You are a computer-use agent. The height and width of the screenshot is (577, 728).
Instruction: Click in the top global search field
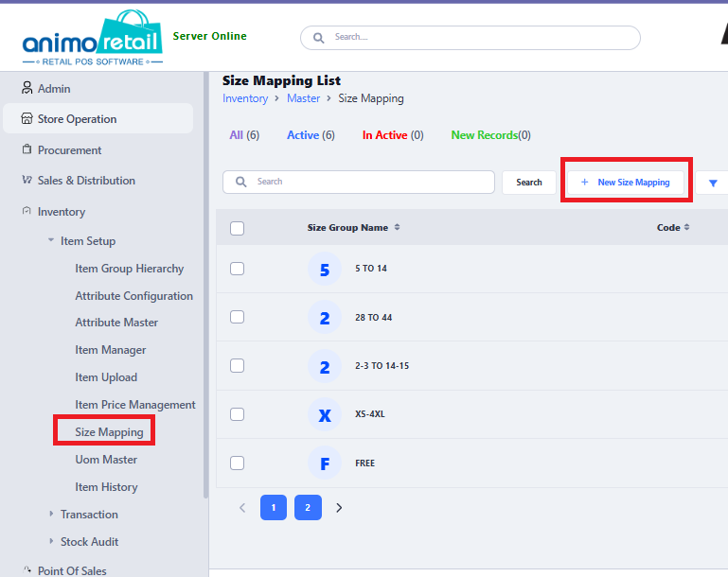471,38
